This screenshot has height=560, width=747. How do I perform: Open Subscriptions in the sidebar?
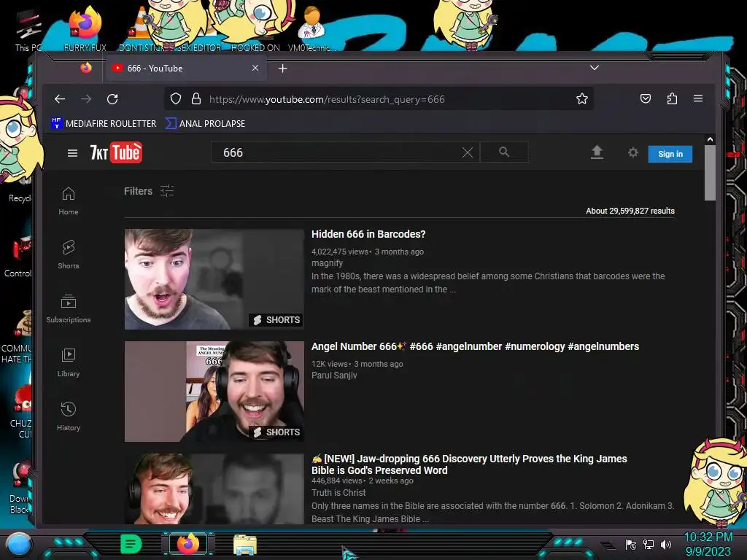pyautogui.click(x=69, y=308)
